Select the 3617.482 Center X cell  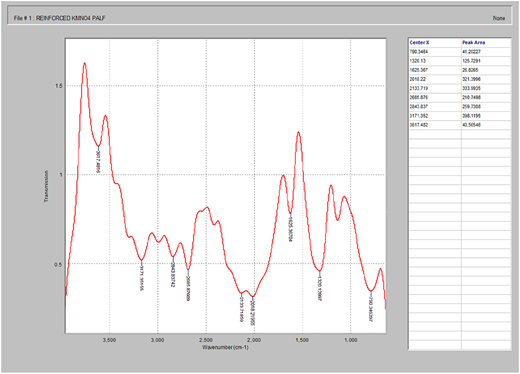(x=435, y=125)
